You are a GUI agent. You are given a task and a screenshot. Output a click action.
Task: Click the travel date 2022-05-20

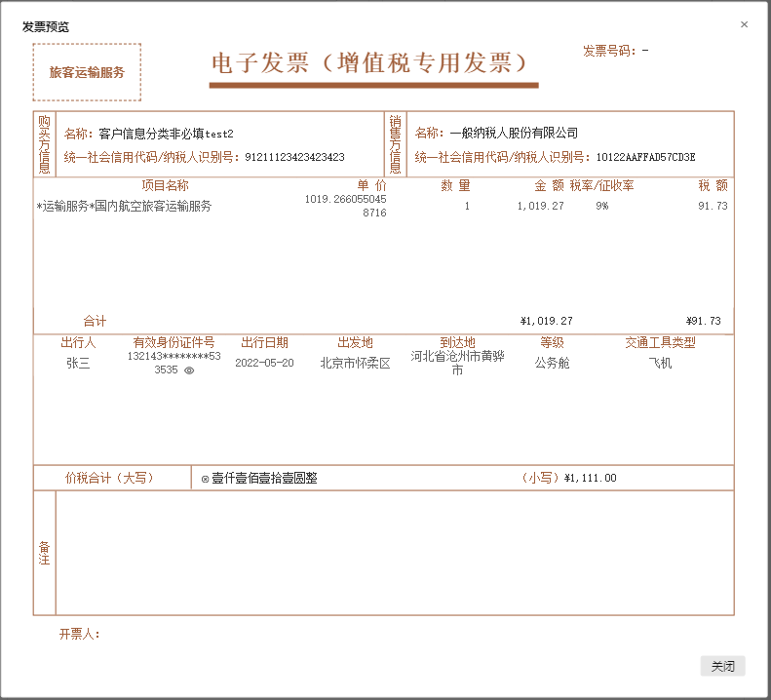click(x=264, y=364)
